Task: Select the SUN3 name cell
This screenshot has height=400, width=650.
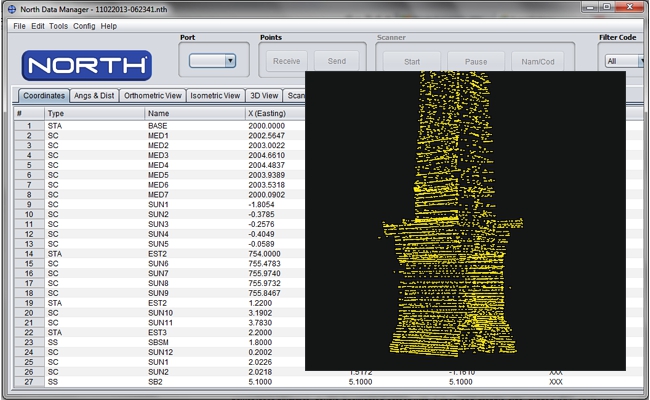Action: (x=195, y=224)
